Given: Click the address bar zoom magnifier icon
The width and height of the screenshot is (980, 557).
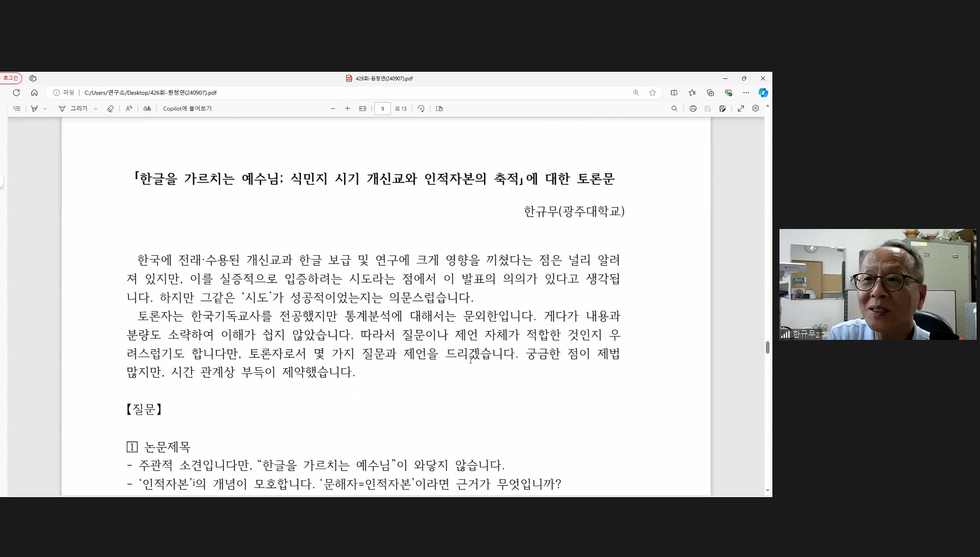Looking at the screenshot, I should [x=636, y=93].
